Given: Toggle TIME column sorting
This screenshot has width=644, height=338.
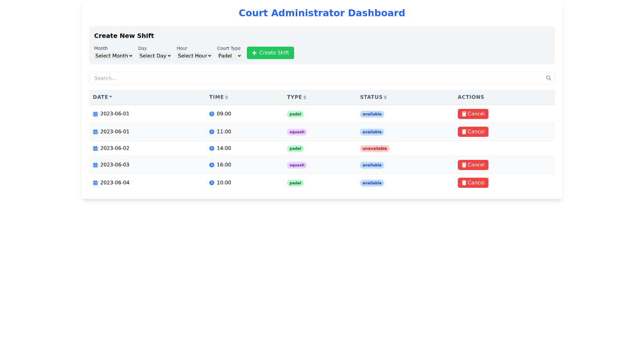Looking at the screenshot, I should [x=218, y=97].
